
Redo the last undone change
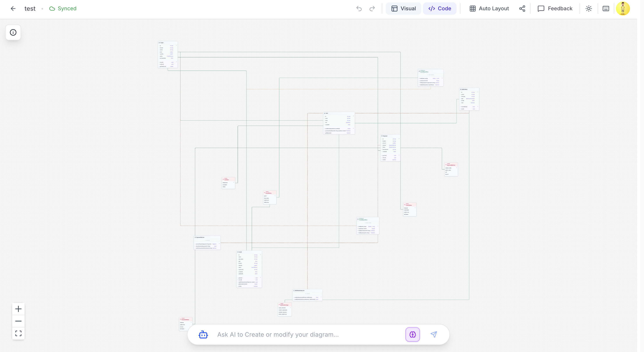pos(372,8)
